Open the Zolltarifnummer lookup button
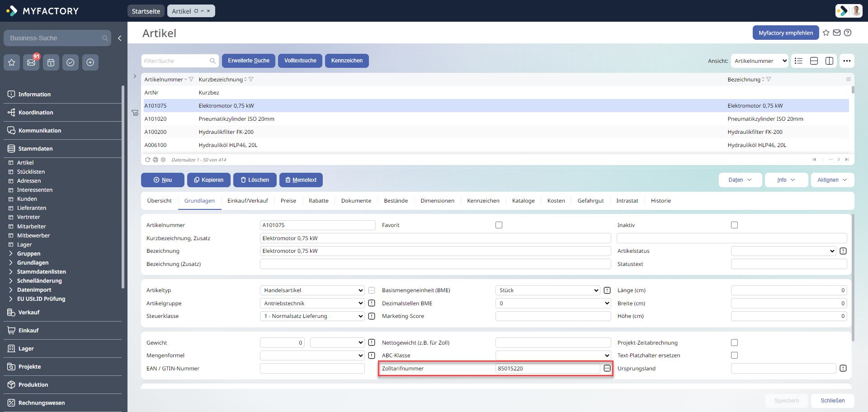868x412 pixels. click(607, 369)
